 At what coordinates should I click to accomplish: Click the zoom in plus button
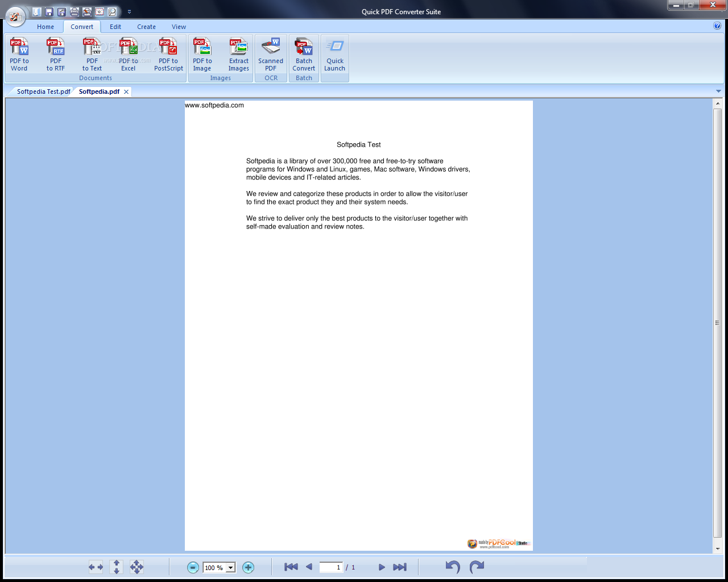point(248,567)
